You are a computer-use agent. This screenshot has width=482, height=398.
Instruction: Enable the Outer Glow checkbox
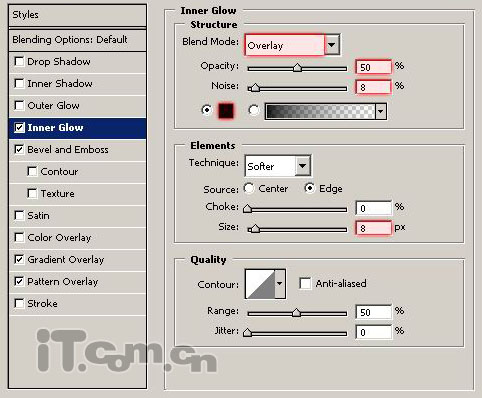pos(19,105)
